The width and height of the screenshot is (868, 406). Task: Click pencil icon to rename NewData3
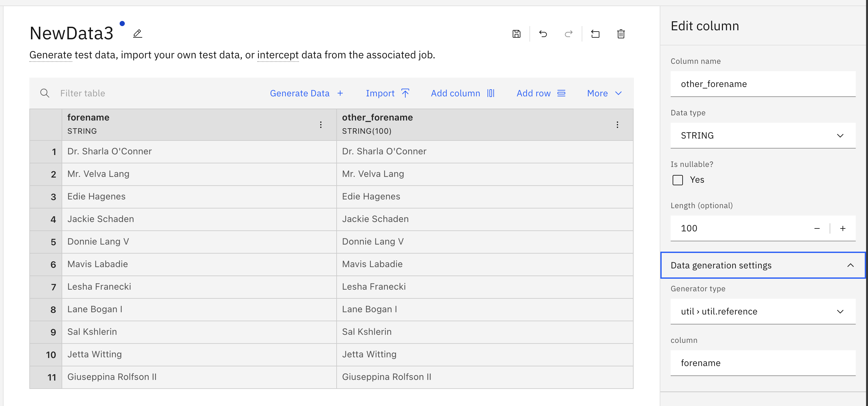137,33
